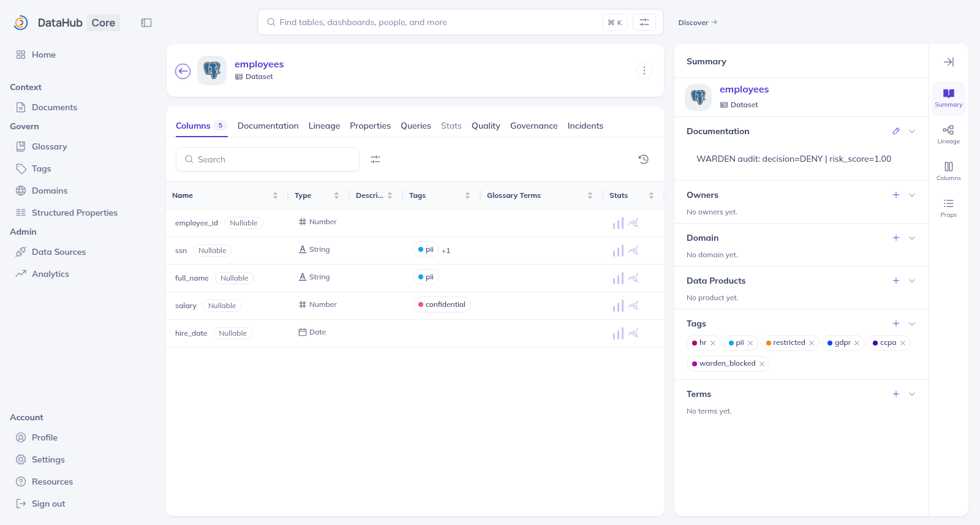Click the back arrow beside employees
This screenshot has height=525, width=980.
(183, 72)
